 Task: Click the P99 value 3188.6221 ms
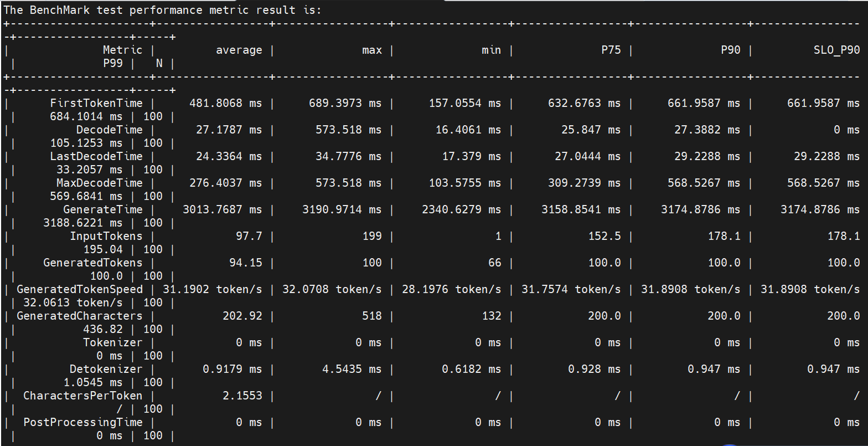coord(83,223)
